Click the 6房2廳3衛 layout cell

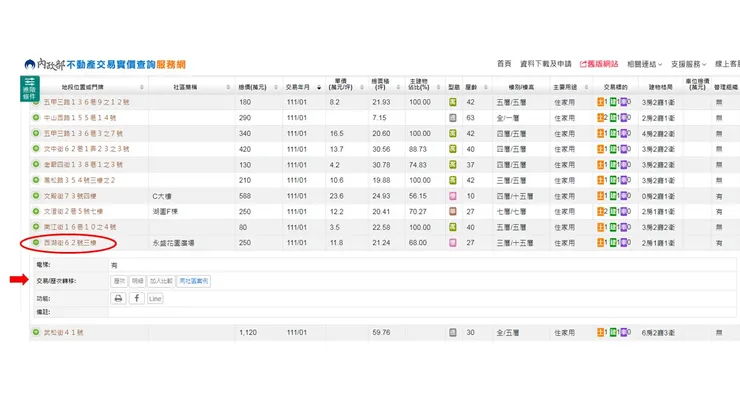tap(658, 333)
